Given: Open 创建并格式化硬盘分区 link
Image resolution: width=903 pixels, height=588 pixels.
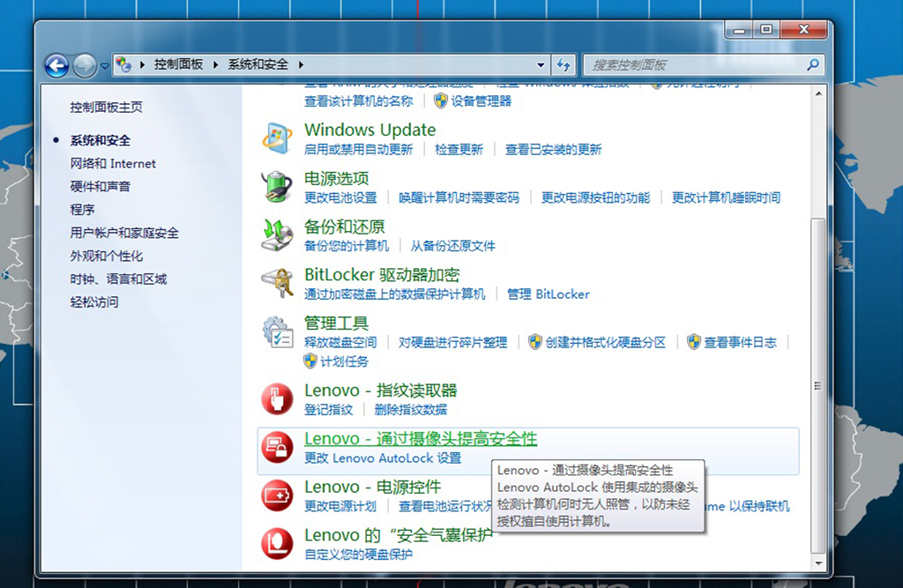Looking at the screenshot, I should pyautogui.click(x=605, y=343).
